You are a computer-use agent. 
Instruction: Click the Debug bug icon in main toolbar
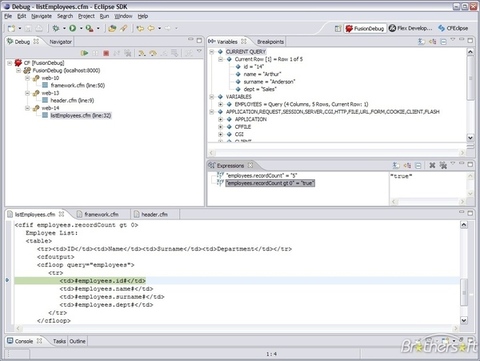click(56, 28)
